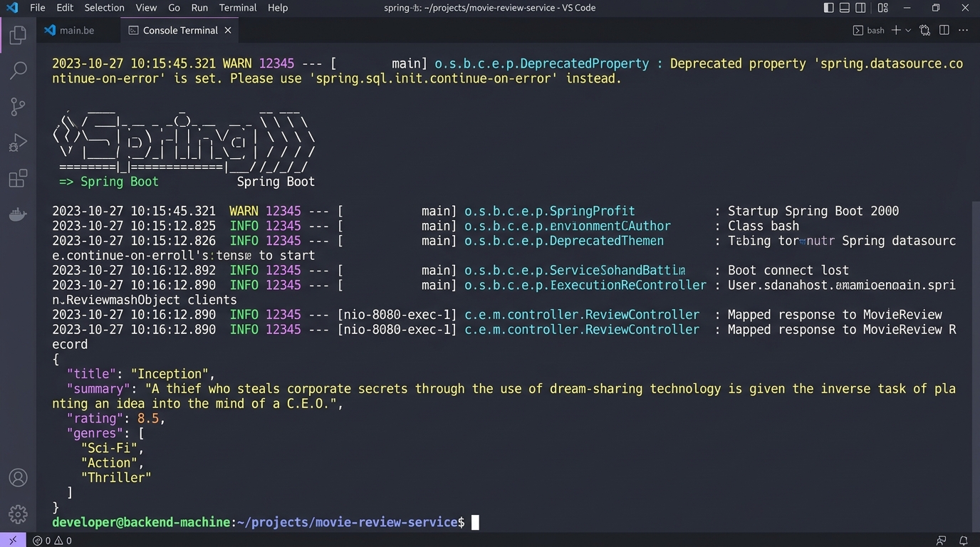Click the "Thriller" genre entry
Screen dimensions: 980x547
tap(116, 478)
